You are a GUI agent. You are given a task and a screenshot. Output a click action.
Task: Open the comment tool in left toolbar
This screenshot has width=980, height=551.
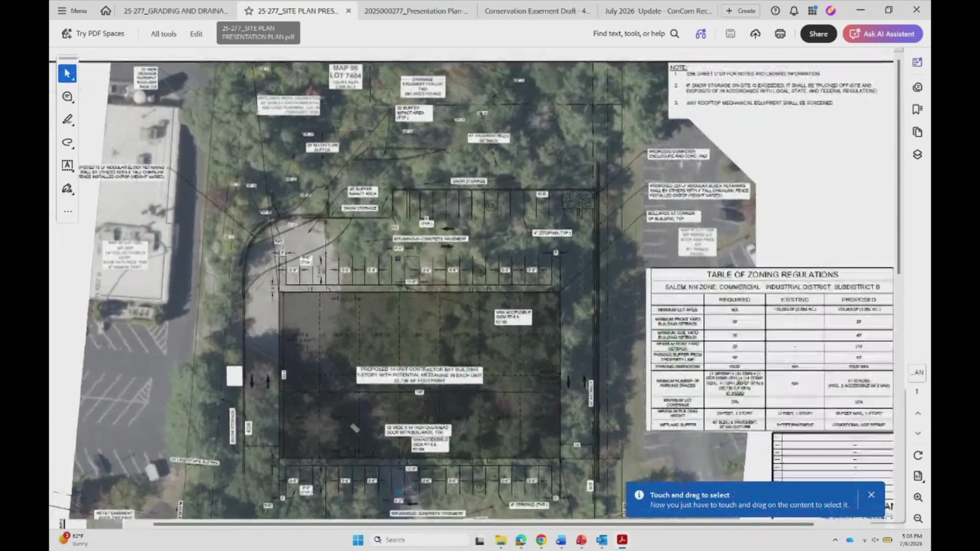click(67, 97)
